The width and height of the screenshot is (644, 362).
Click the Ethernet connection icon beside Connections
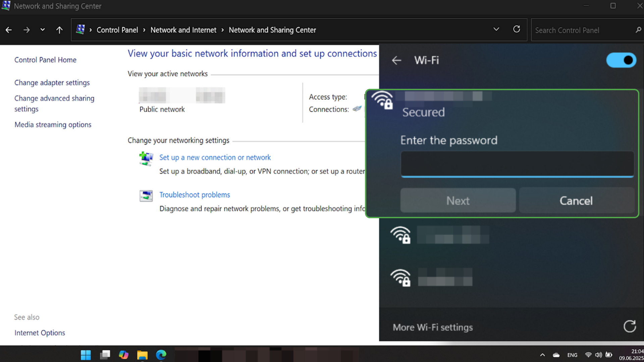(357, 109)
